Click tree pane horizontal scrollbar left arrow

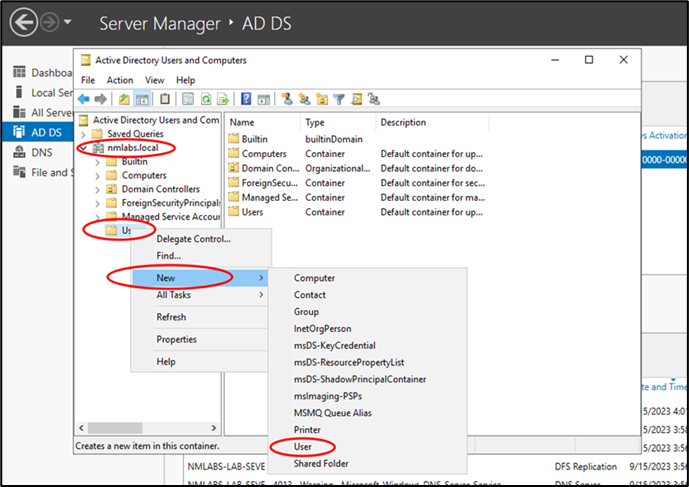coord(81,428)
